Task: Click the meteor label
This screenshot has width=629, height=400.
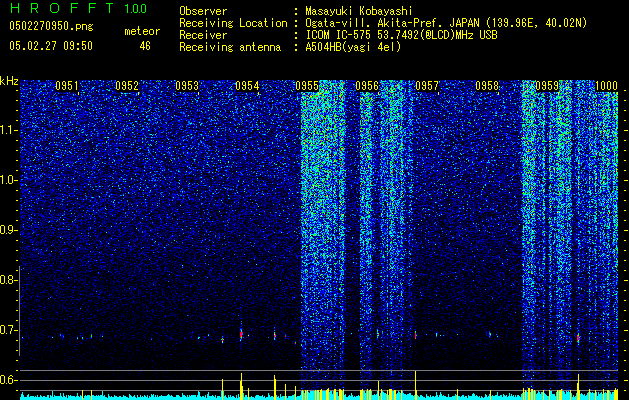Action: [142, 31]
